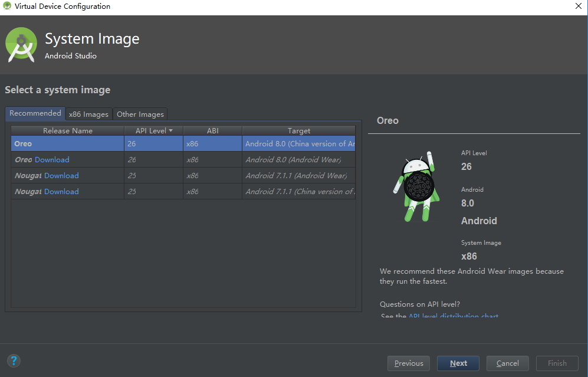Download Nougat China version image
The image size is (588, 377).
(61, 191)
